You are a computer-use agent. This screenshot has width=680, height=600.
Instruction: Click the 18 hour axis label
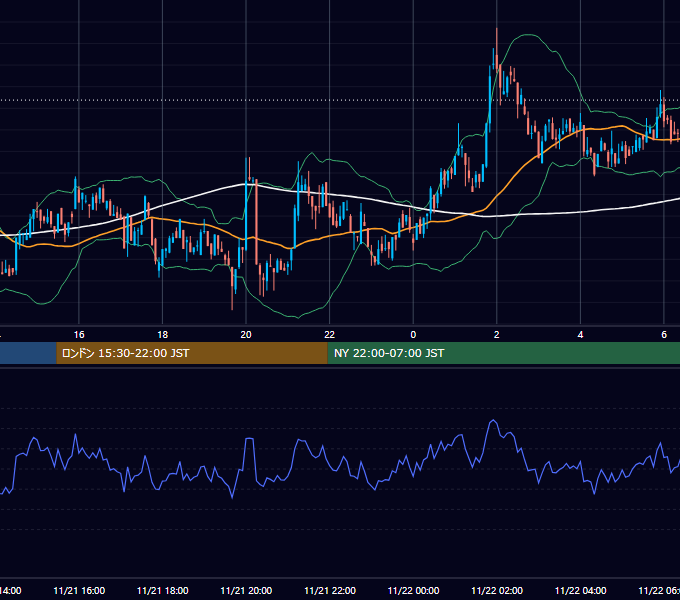point(163,335)
